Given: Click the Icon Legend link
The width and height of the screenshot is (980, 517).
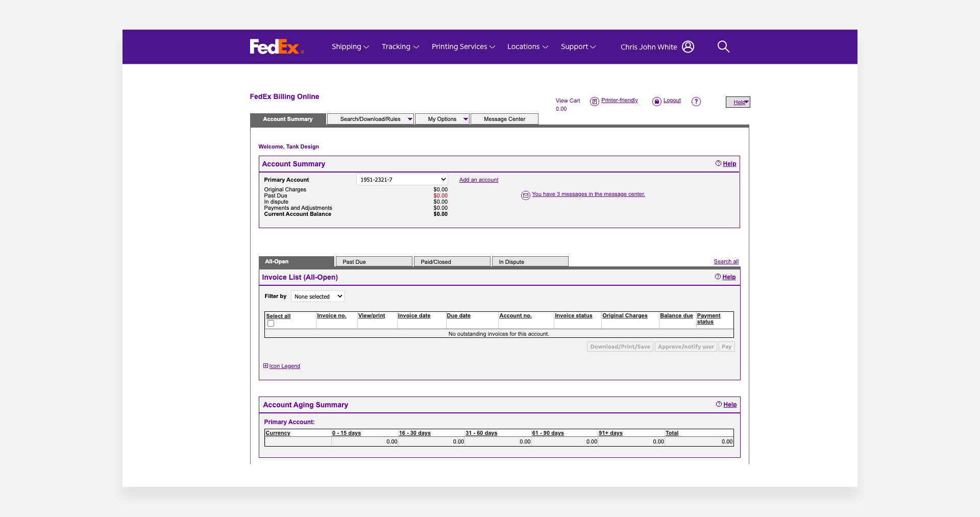Looking at the screenshot, I should point(285,366).
